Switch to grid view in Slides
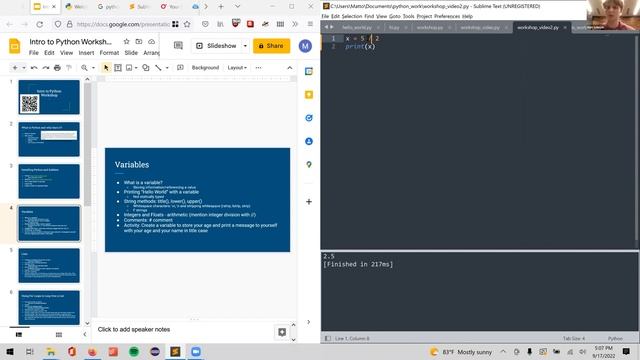 point(59,335)
